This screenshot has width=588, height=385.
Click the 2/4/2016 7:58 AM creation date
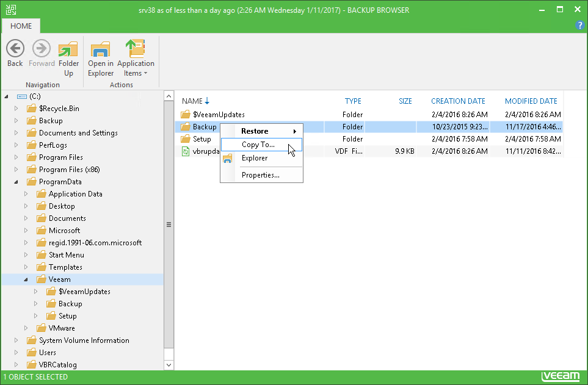pyautogui.click(x=459, y=139)
